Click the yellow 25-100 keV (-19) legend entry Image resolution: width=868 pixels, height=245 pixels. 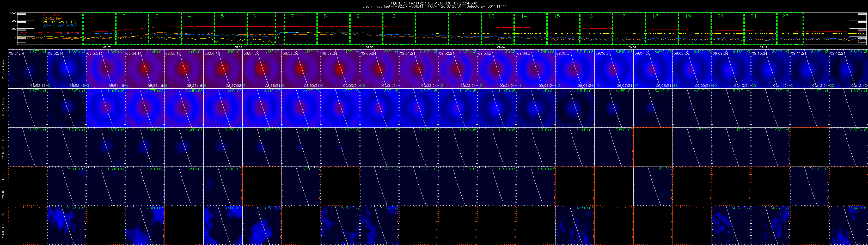point(59,22)
